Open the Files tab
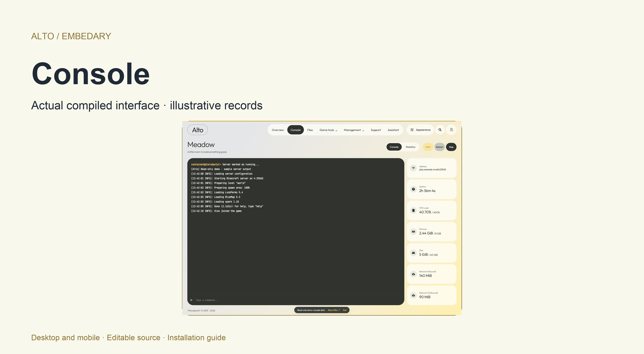 (310, 130)
